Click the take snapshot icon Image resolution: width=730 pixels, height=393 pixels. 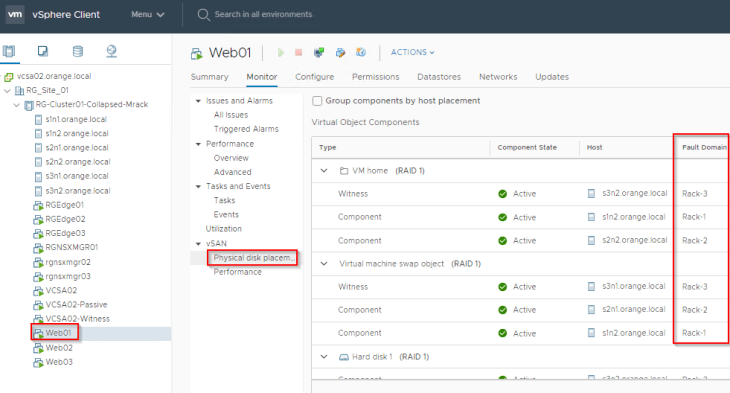(x=361, y=53)
